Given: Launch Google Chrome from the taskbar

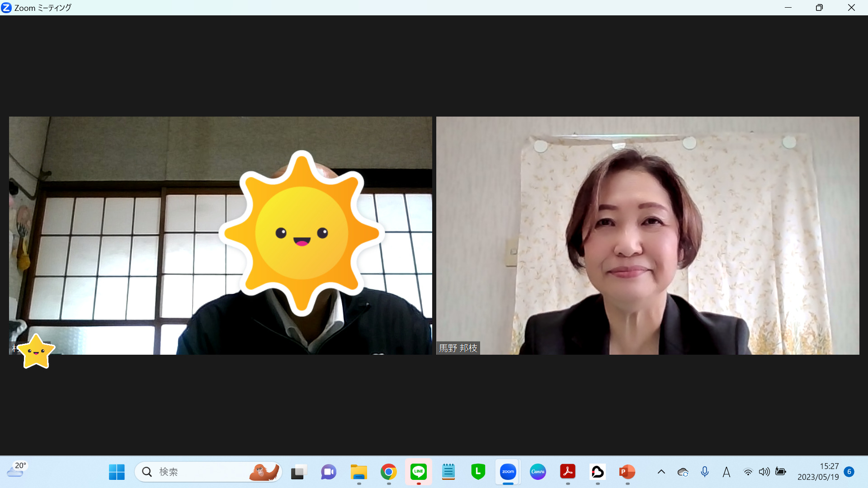Looking at the screenshot, I should (388, 472).
